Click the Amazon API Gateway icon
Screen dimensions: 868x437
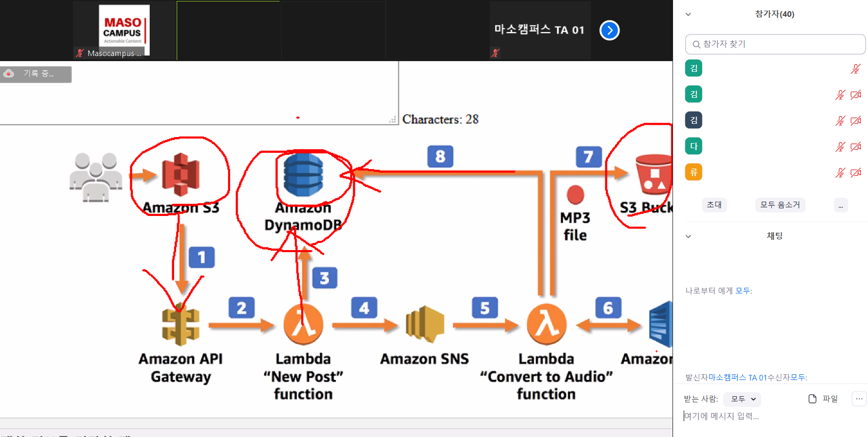tap(180, 324)
